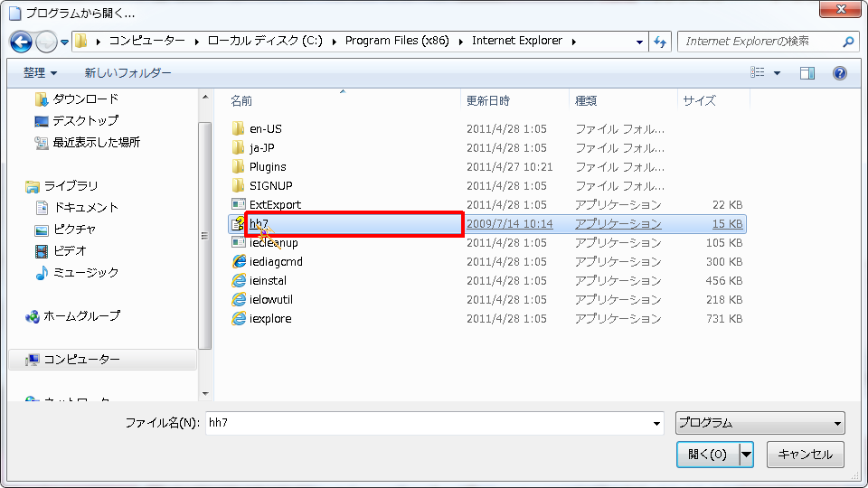This screenshot has width=868, height=488.
Task: Click the 開く(O) button
Action: pos(708,455)
